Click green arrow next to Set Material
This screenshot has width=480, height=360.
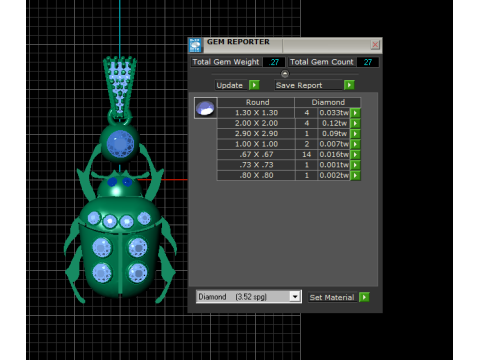pyautogui.click(x=364, y=297)
